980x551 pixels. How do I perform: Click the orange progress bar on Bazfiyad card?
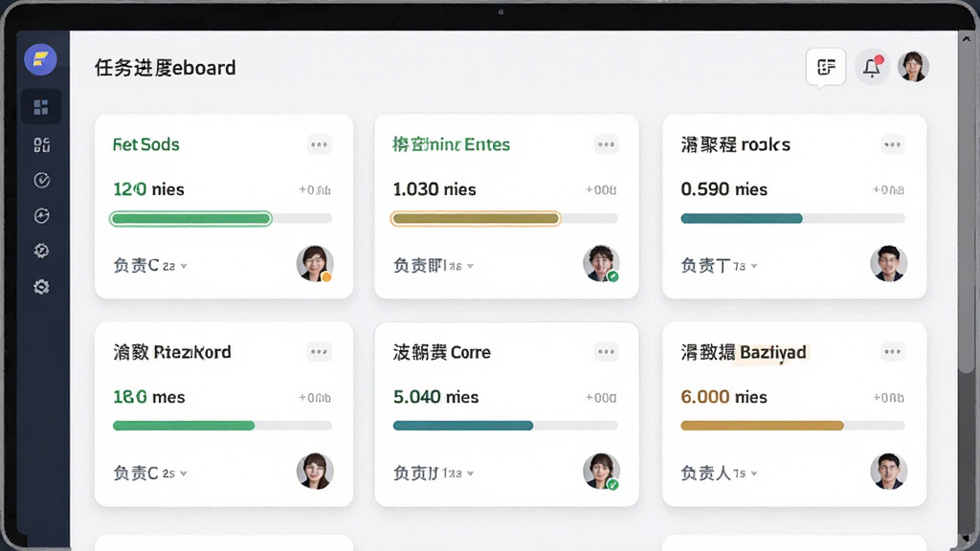(x=762, y=426)
